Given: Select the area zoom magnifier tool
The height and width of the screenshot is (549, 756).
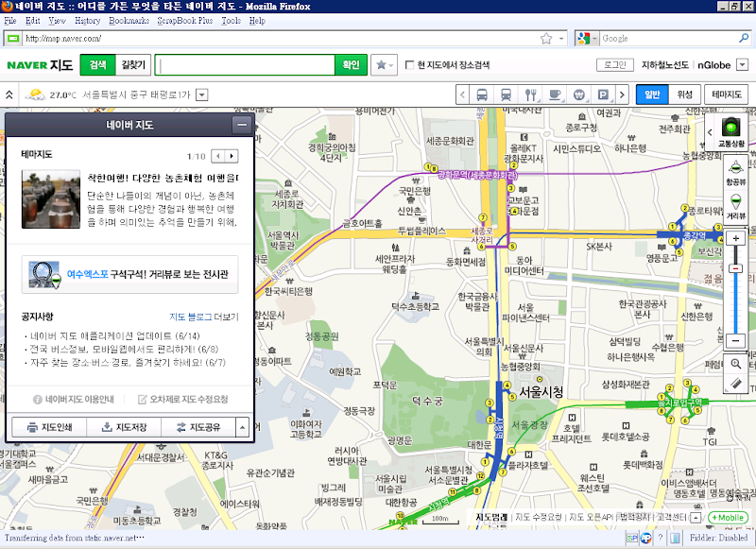Looking at the screenshot, I should [x=736, y=364].
